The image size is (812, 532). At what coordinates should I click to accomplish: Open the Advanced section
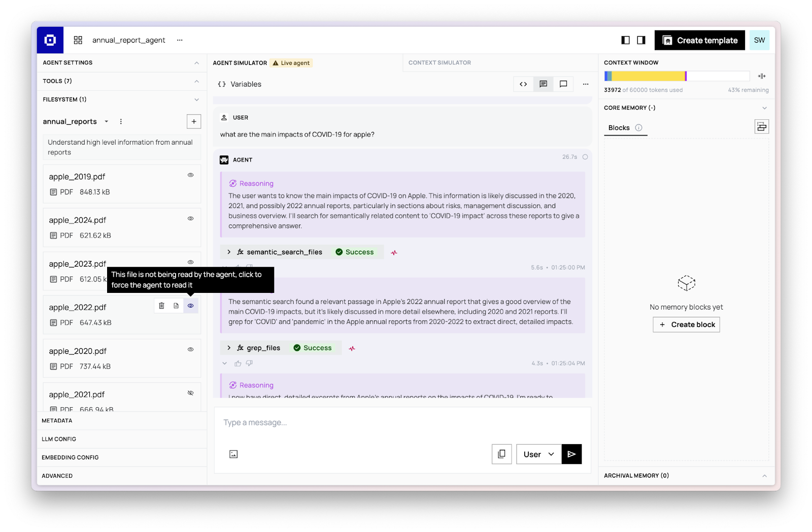pyautogui.click(x=122, y=476)
